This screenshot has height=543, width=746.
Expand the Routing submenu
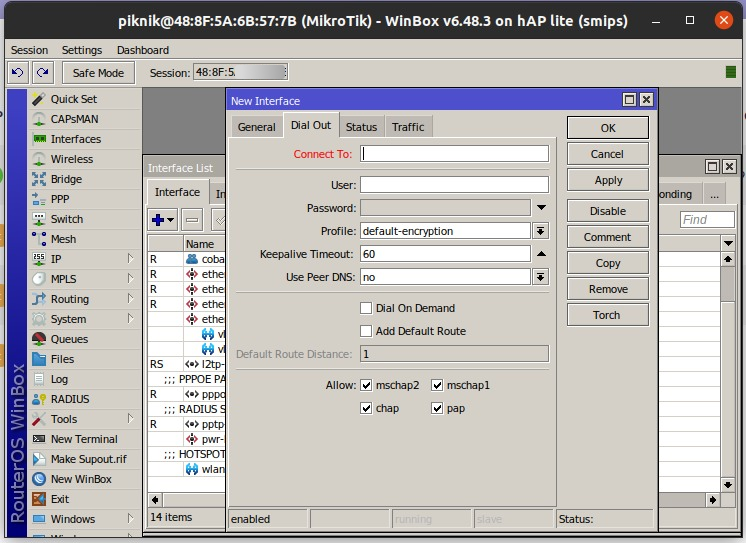coord(130,298)
